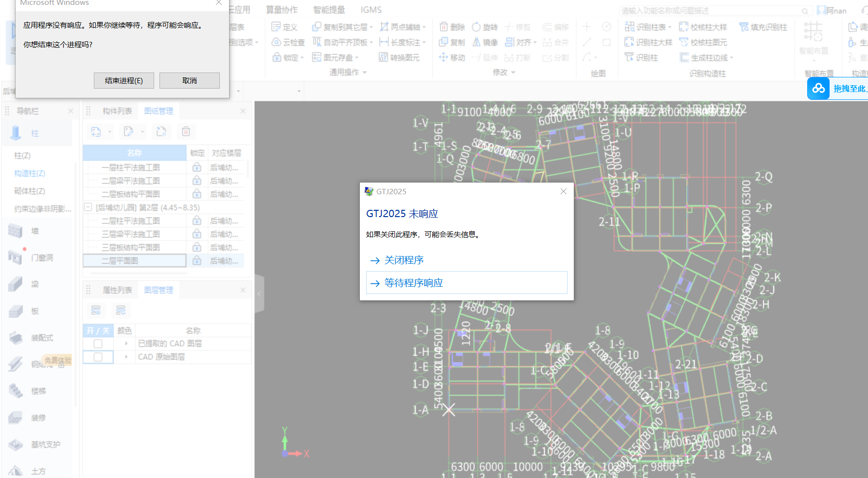
Task: Toggle lock for 二层梁平法施工图 row
Action: pos(197,181)
